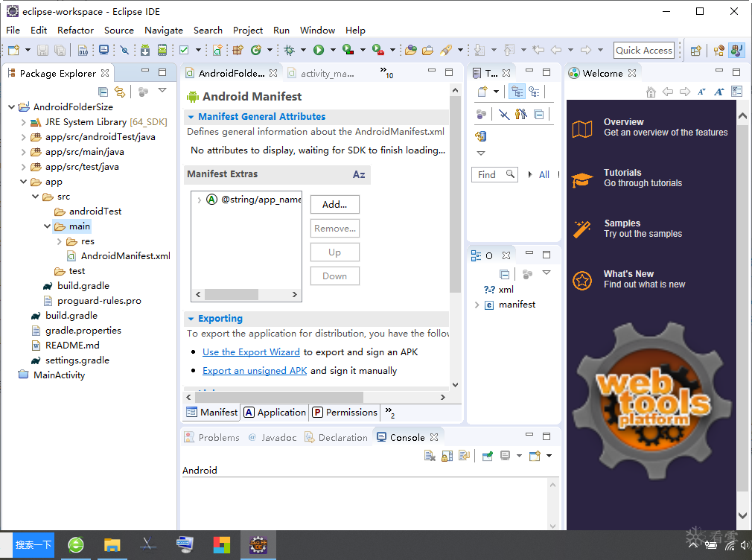Image resolution: width=752 pixels, height=560 pixels.
Task: Open the Eclipse IDE taskbar icon
Action: click(x=258, y=545)
